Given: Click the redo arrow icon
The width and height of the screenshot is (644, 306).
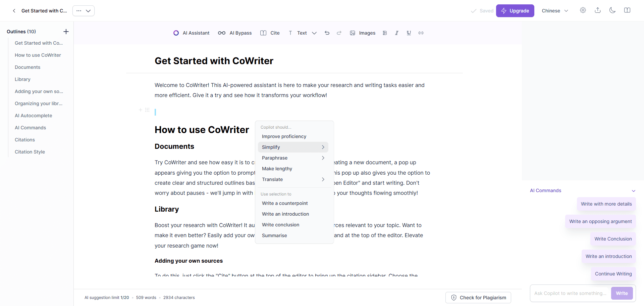Looking at the screenshot, I should [339, 33].
